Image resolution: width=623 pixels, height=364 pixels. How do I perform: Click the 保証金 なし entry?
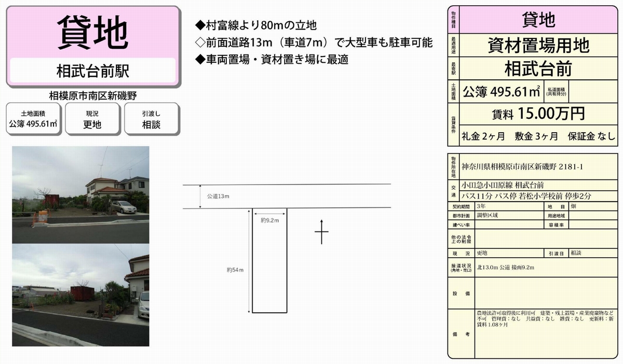591,136
